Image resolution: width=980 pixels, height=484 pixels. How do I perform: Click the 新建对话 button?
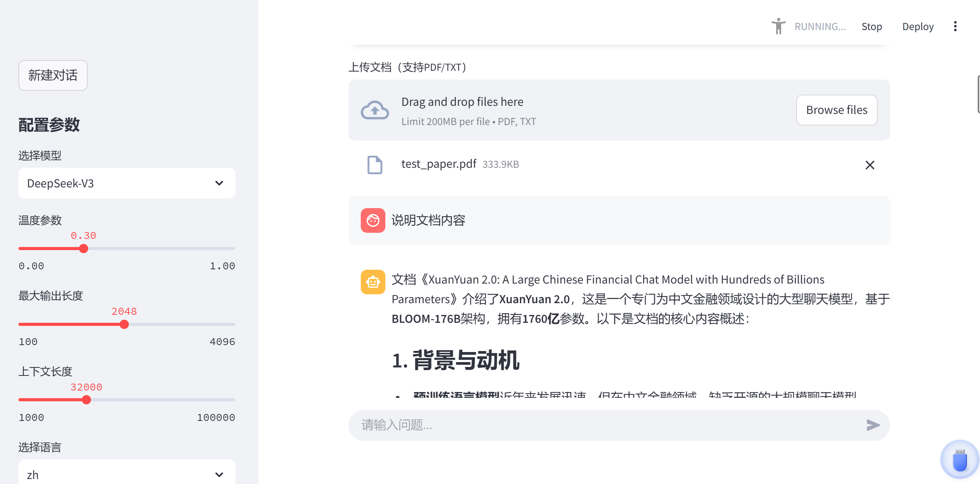53,75
